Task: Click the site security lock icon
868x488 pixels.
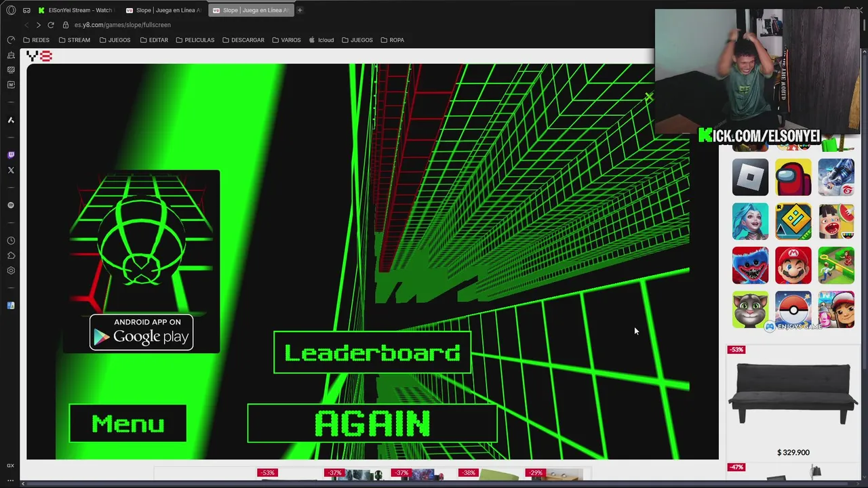Action: 66,25
